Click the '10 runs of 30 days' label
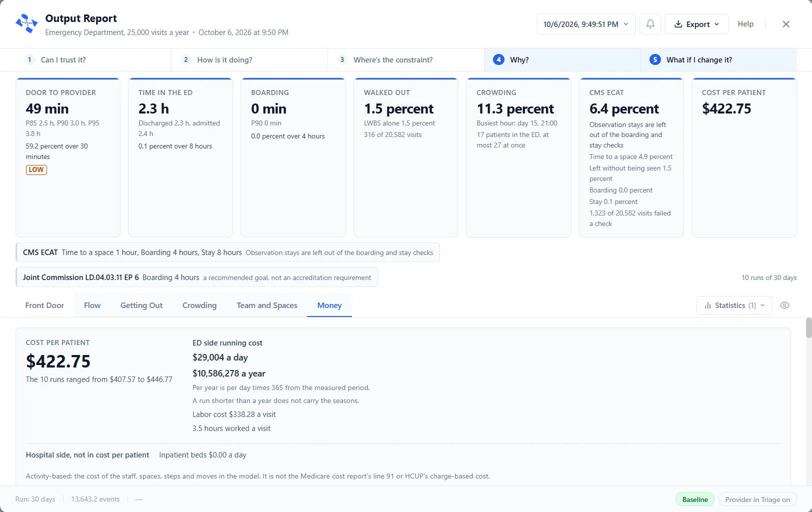Screen dimensions: 812x512 coord(769,277)
